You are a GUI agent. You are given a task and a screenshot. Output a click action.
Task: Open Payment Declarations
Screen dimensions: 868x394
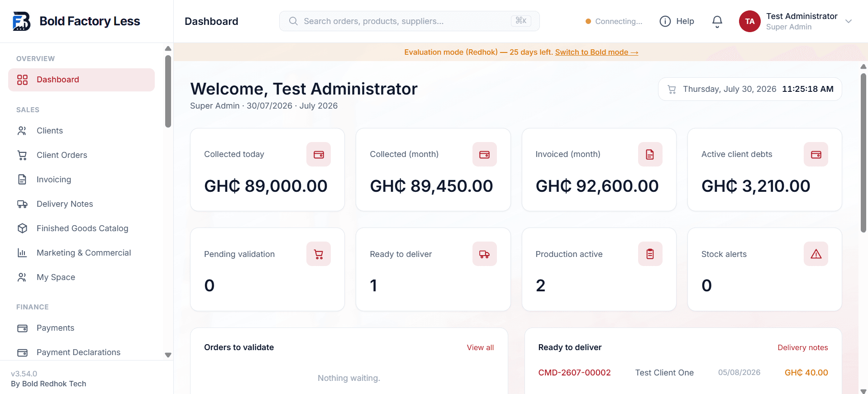pos(81,352)
